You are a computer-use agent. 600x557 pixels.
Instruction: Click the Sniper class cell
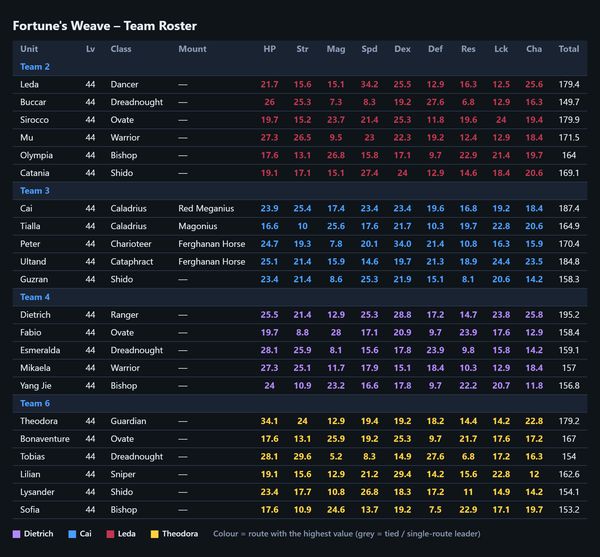[123, 474]
